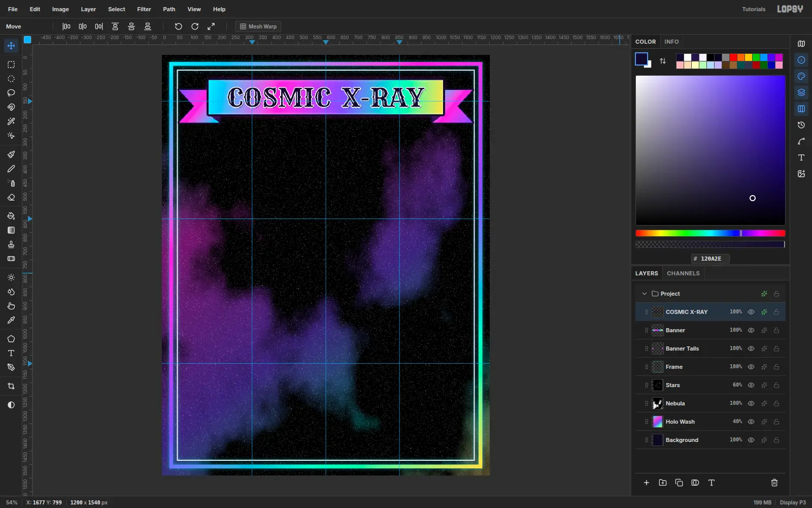Select the Pencil tool
Image resolution: width=812 pixels, height=508 pixels.
pos(11,169)
